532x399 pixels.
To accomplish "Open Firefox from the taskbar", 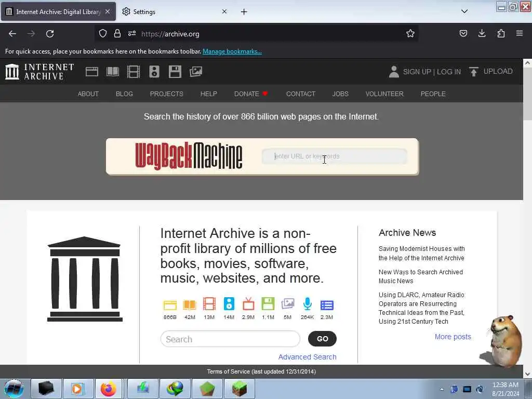I will pos(108,389).
